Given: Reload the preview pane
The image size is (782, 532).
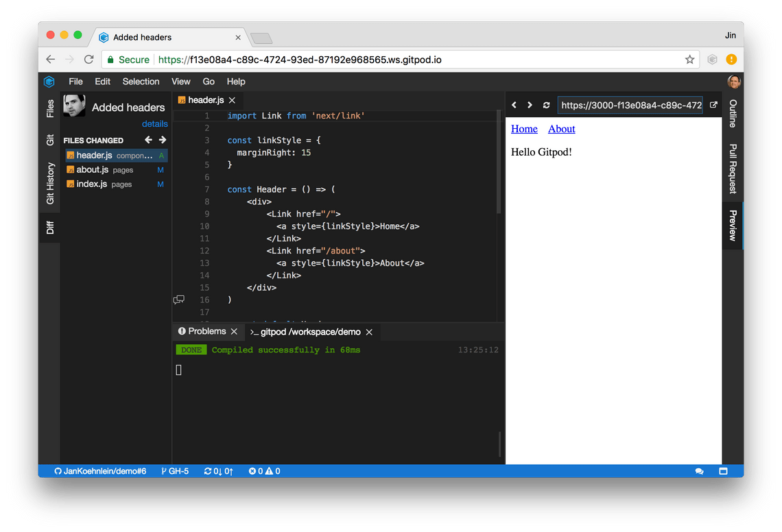Looking at the screenshot, I should click(547, 105).
